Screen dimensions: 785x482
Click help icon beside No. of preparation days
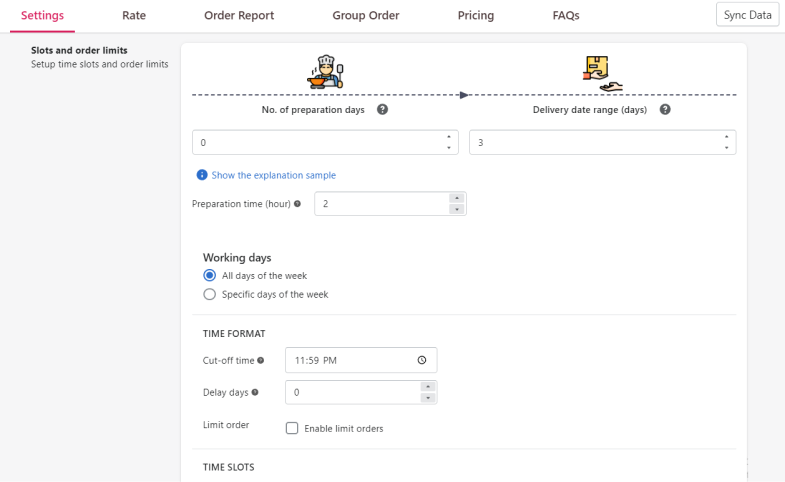point(382,110)
